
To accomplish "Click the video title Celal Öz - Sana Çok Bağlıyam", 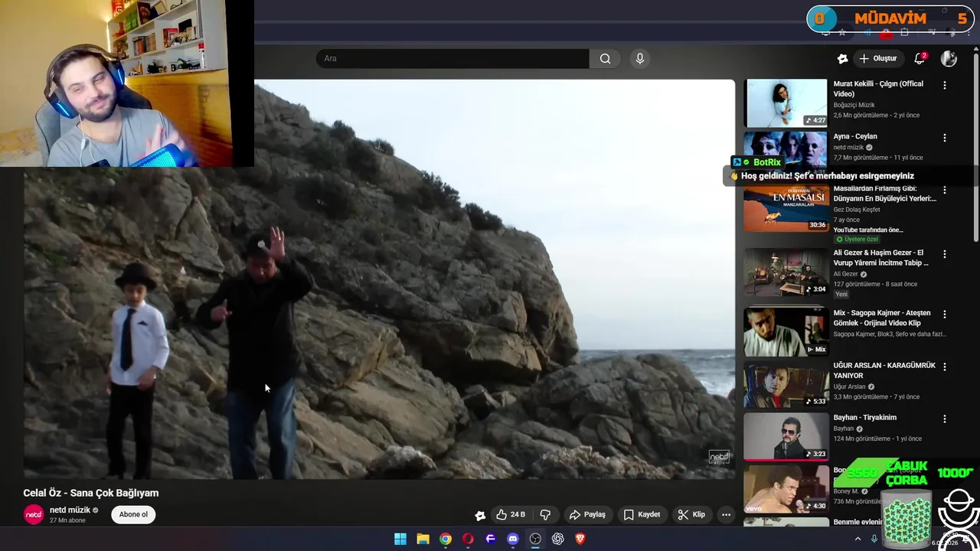I will tap(91, 493).
